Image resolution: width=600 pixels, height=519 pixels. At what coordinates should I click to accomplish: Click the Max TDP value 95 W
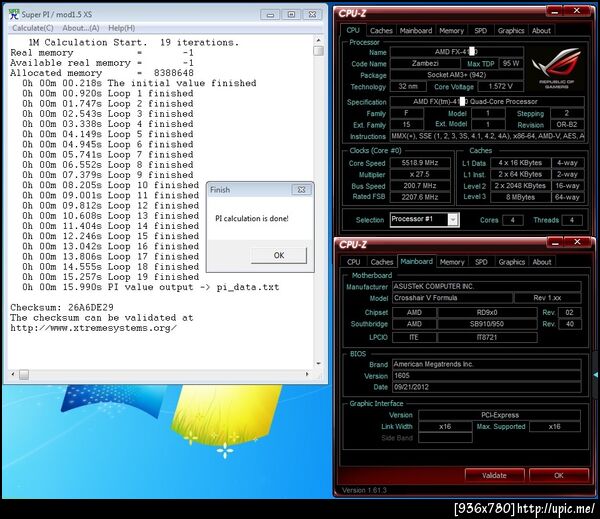[511, 64]
